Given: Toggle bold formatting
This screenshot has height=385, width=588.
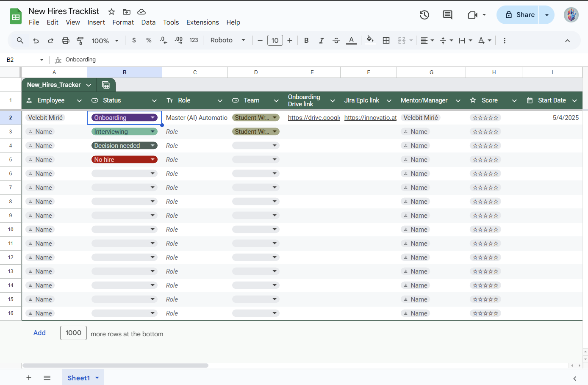Looking at the screenshot, I should coord(306,40).
